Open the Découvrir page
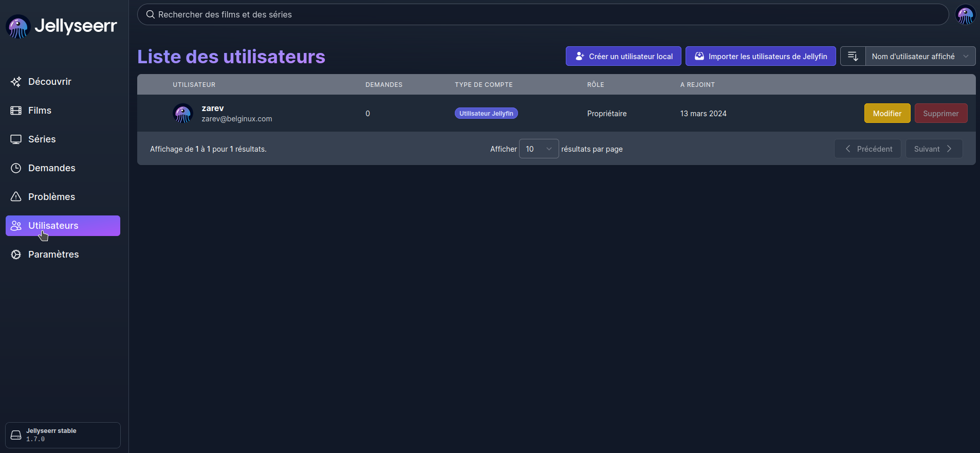The image size is (980, 453). [x=63, y=82]
